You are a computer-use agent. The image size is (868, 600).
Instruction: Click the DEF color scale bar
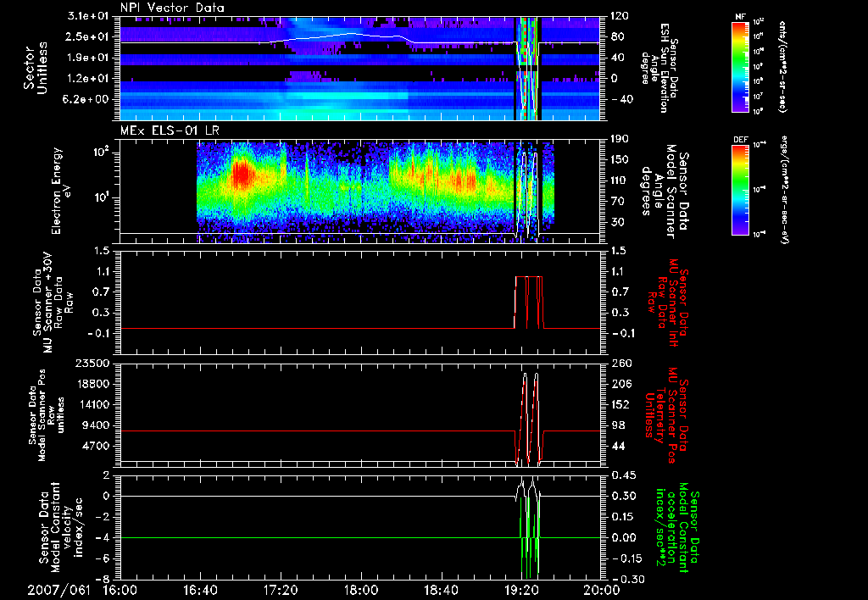741,190
